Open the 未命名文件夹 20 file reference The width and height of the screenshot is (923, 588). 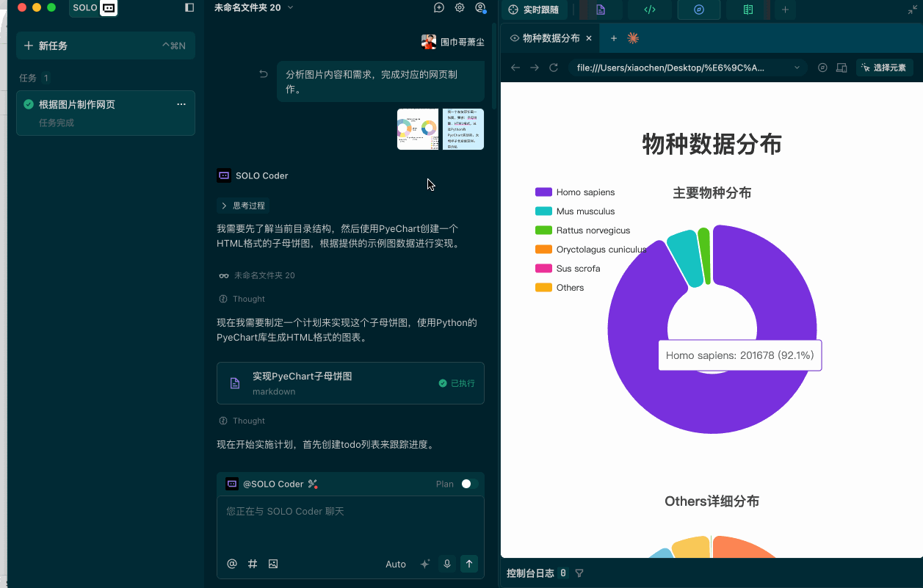pos(257,275)
